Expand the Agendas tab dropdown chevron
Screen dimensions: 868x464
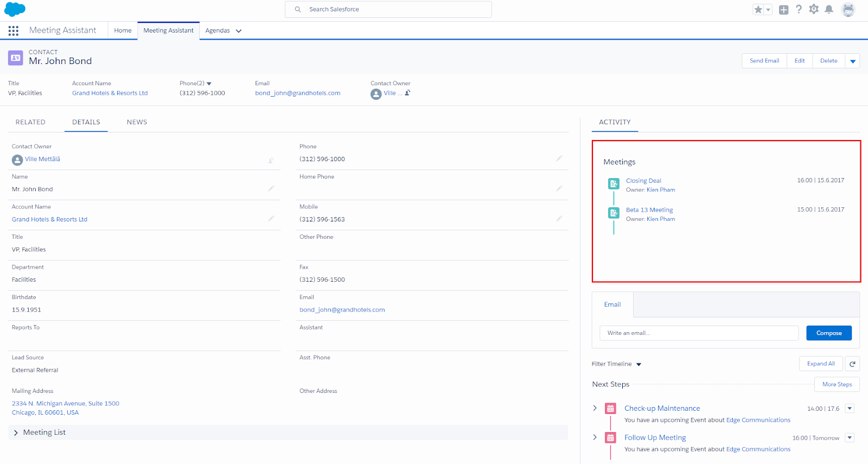click(239, 31)
